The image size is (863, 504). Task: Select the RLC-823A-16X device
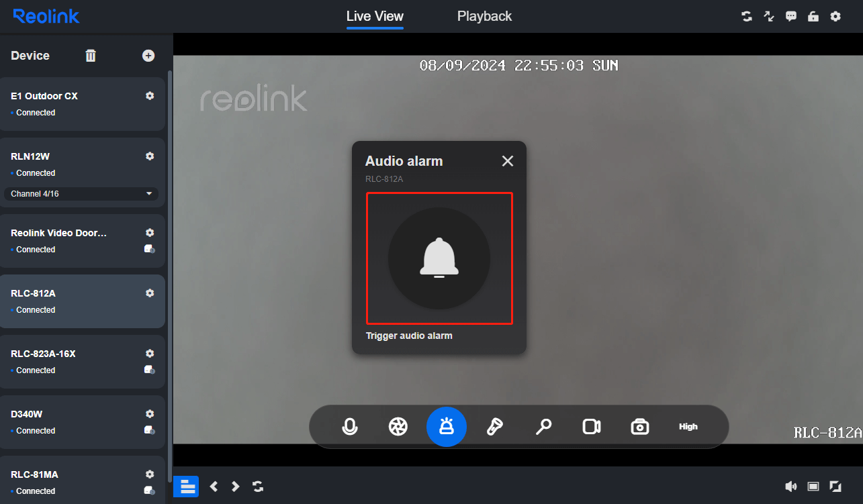coord(82,362)
